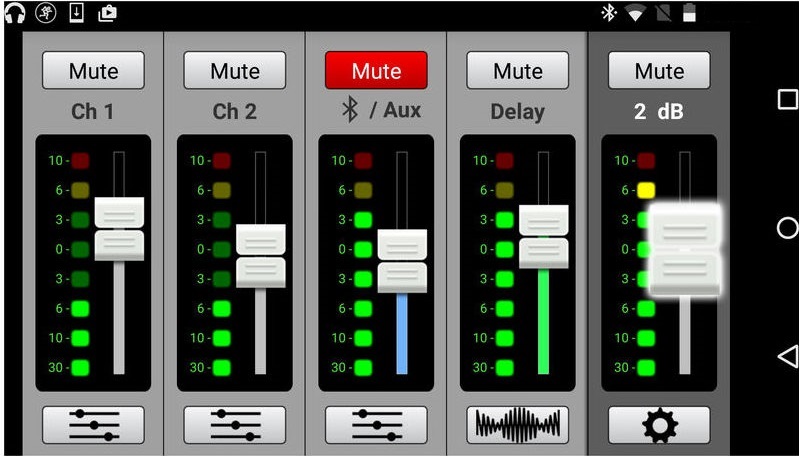Tap blue fader track in Aux channel
This screenshot has height=456, width=799.
pos(402,334)
